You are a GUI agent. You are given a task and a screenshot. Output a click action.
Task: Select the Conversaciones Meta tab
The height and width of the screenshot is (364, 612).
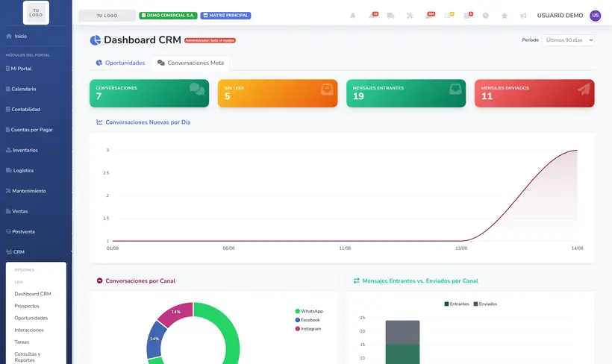point(190,63)
